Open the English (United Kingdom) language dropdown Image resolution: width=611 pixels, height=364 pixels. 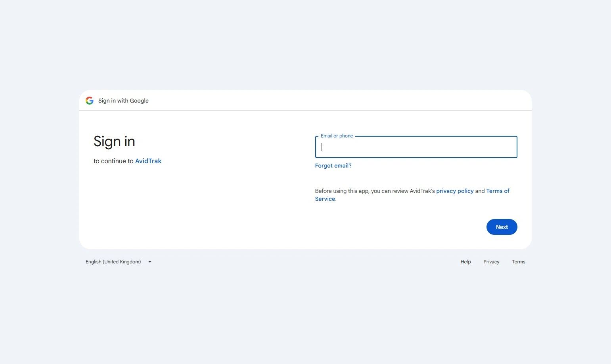[119, 262]
